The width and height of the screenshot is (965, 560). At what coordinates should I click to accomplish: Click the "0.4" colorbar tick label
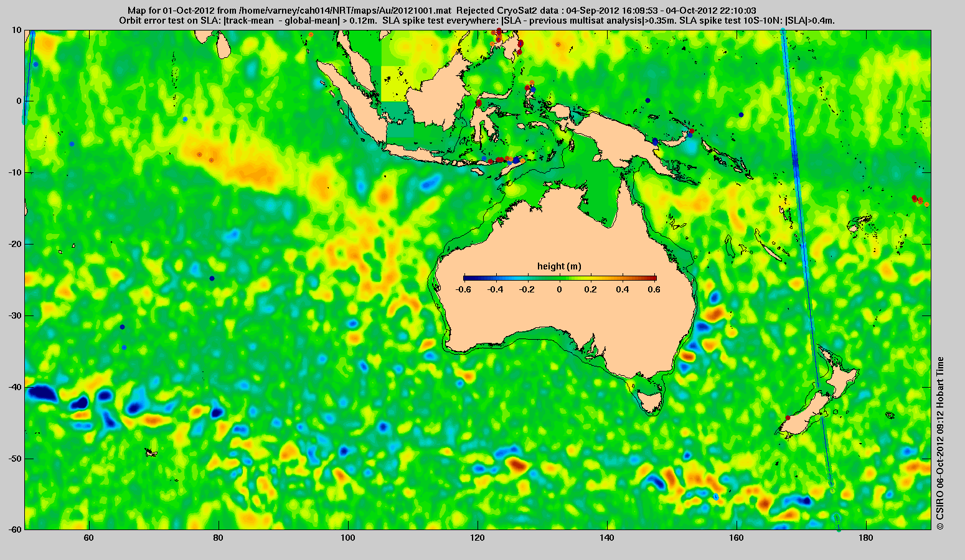[624, 289]
